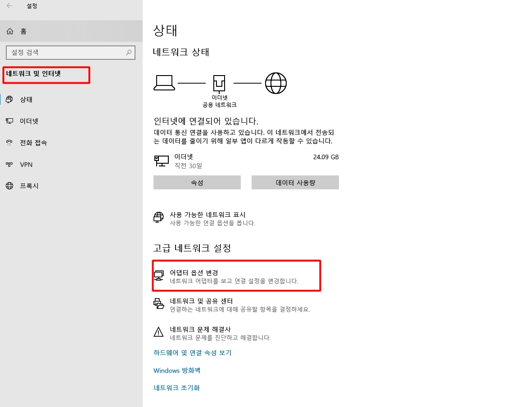This screenshot has height=407, width=532.
Task: Click the 24.09 GB data usage value
Action: (326, 157)
